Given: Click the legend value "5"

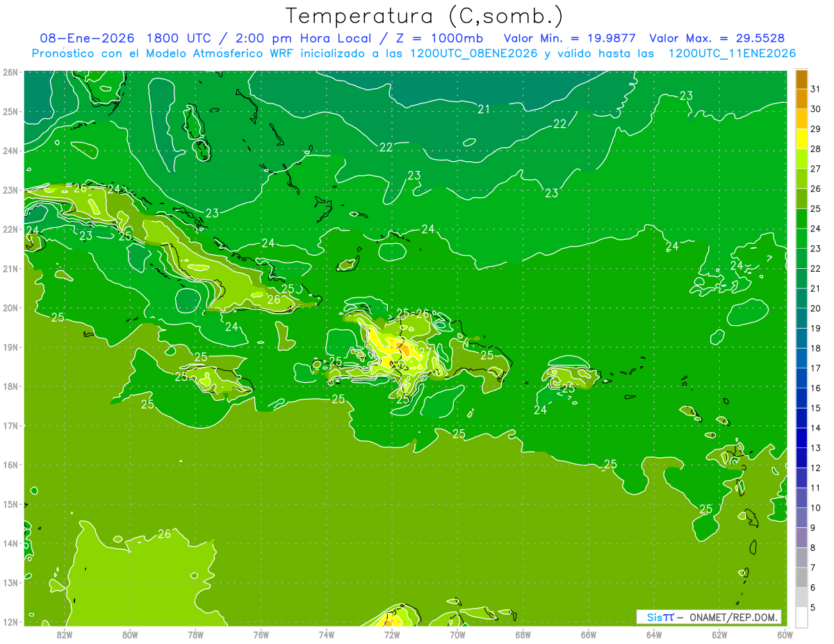Looking at the screenshot, I should pos(813,607).
